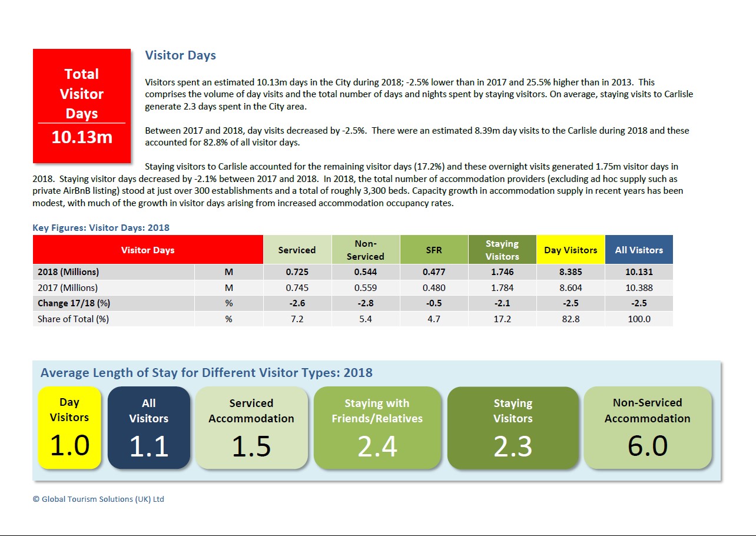This screenshot has height=536, width=756.
Task: Click the 17.2 Staying Visitors share value
Action: click(502, 319)
